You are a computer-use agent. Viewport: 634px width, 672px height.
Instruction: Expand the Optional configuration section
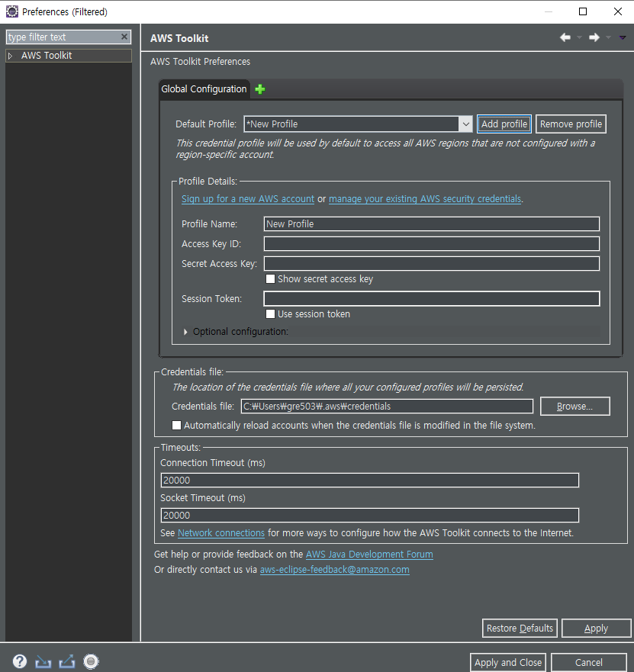[185, 332]
